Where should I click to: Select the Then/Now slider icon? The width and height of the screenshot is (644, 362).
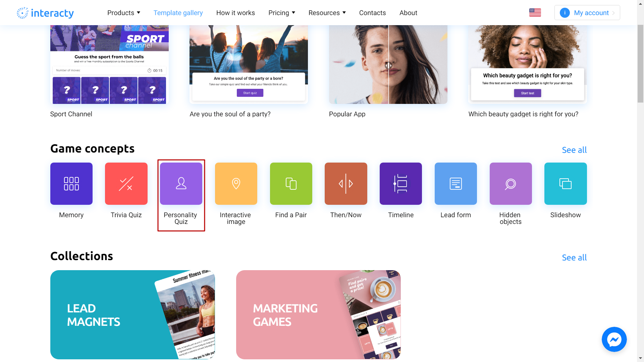click(x=346, y=183)
